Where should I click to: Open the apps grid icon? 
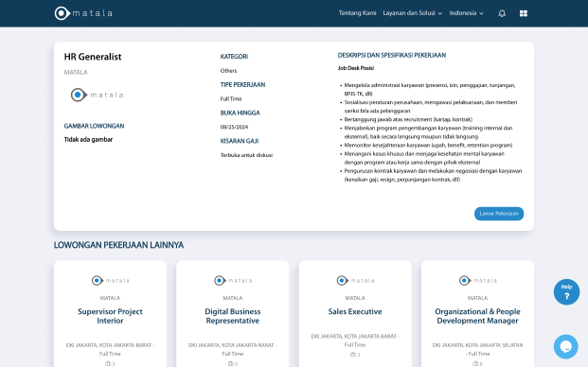[x=524, y=13]
